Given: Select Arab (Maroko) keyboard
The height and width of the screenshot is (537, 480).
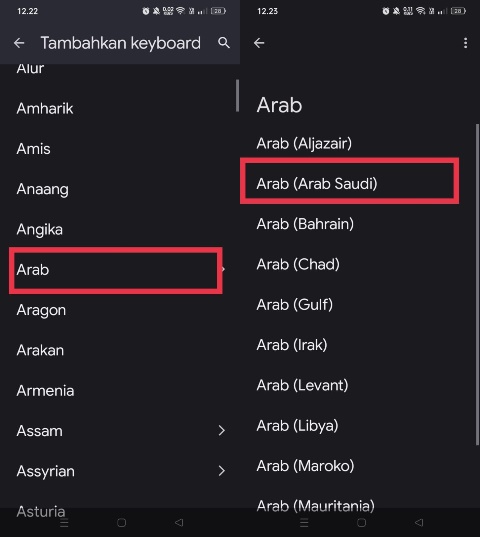Looking at the screenshot, I should 359,466.
